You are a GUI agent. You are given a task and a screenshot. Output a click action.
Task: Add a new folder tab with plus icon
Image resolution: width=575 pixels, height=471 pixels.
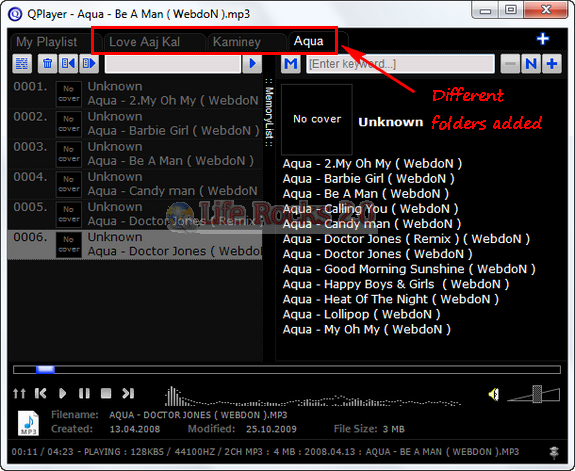(x=543, y=39)
